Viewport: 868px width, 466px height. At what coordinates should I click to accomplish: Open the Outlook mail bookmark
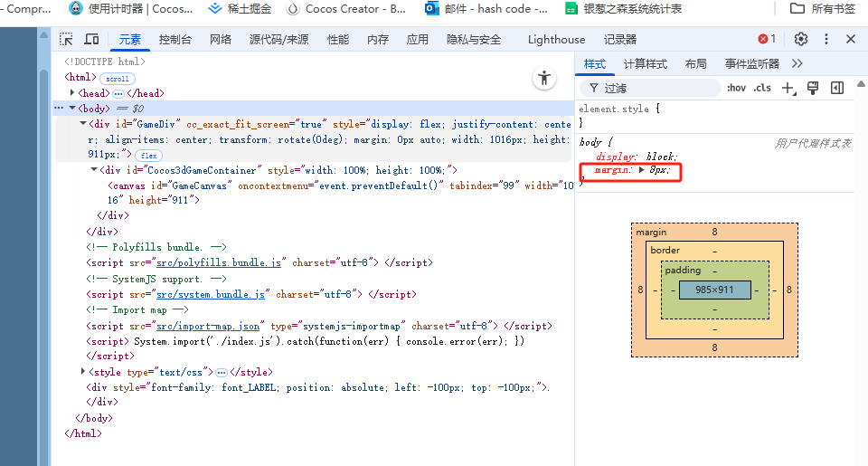486,8
